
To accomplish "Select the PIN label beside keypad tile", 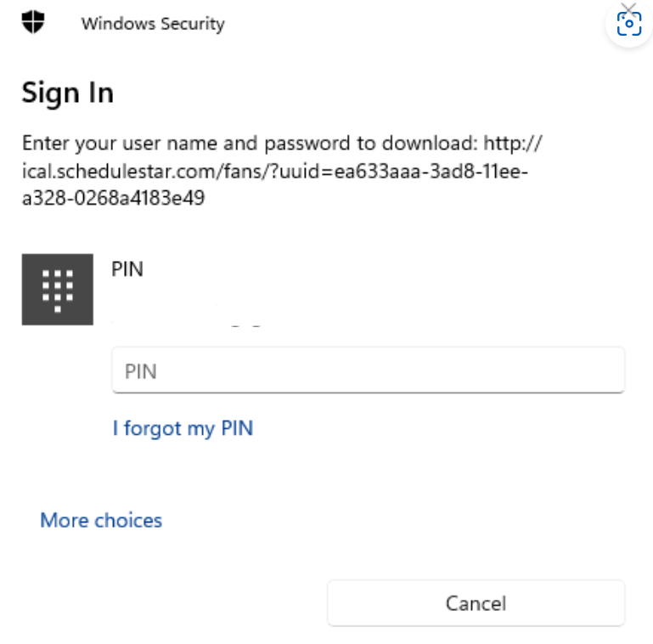I will [x=127, y=269].
